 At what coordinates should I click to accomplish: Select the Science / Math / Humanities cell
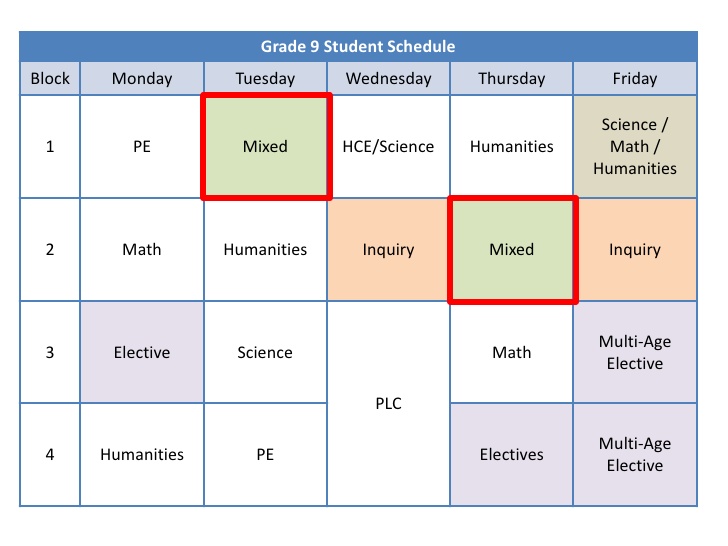coord(635,147)
